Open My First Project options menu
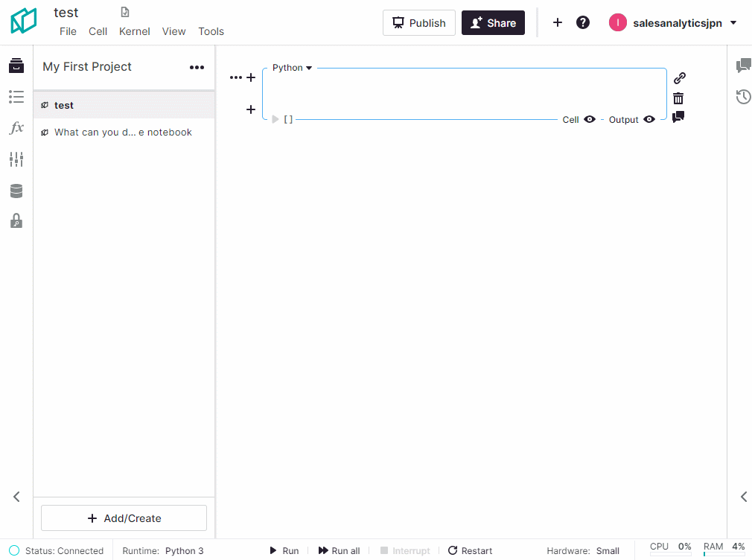 [197, 67]
